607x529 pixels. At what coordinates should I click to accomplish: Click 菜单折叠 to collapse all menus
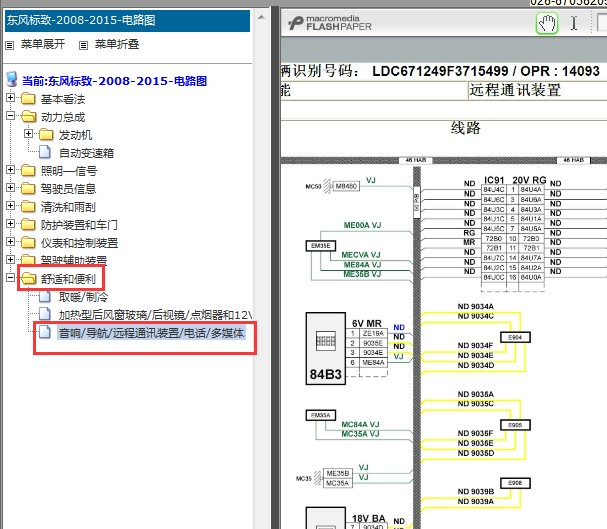pos(117,44)
